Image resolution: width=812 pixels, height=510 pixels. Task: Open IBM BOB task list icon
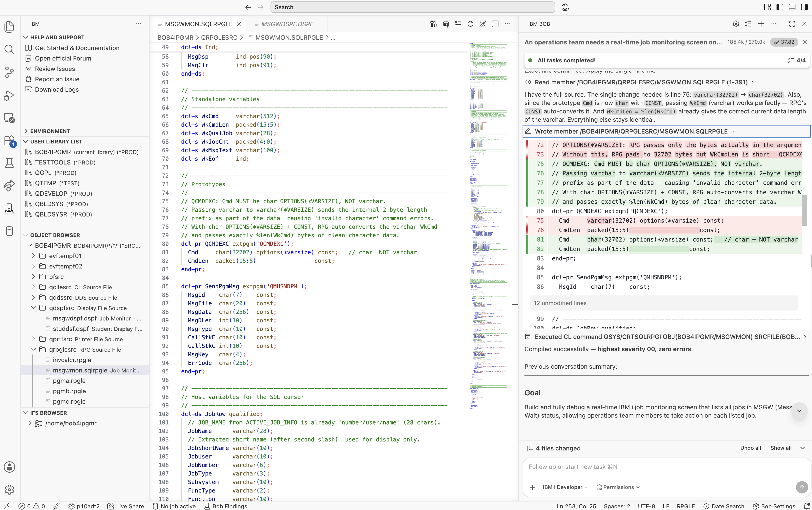click(748, 24)
